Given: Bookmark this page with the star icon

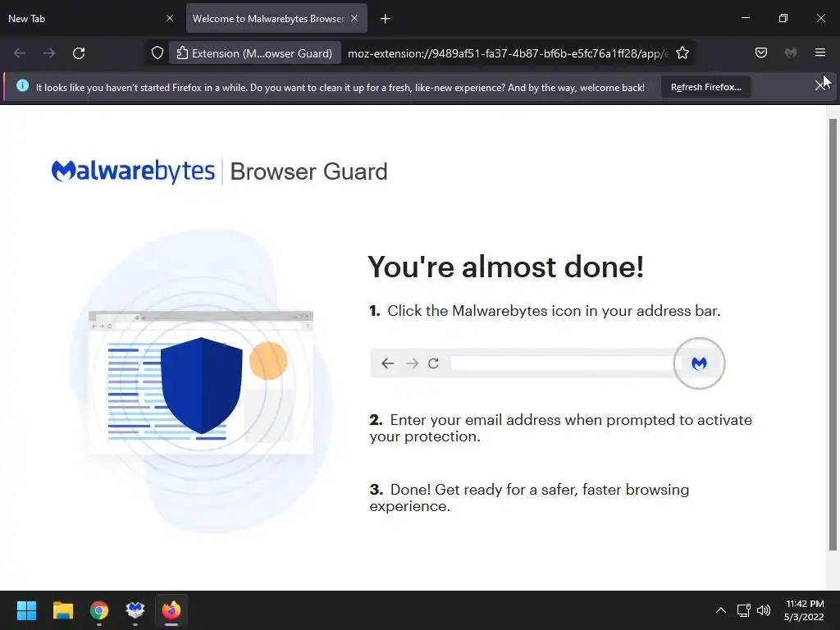Looking at the screenshot, I should (x=682, y=53).
